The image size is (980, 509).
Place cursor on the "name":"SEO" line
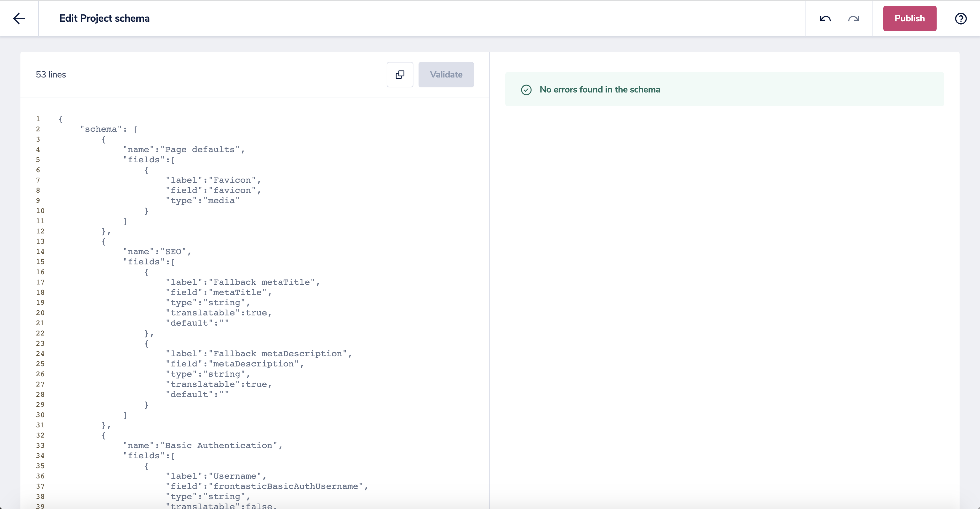coord(157,252)
